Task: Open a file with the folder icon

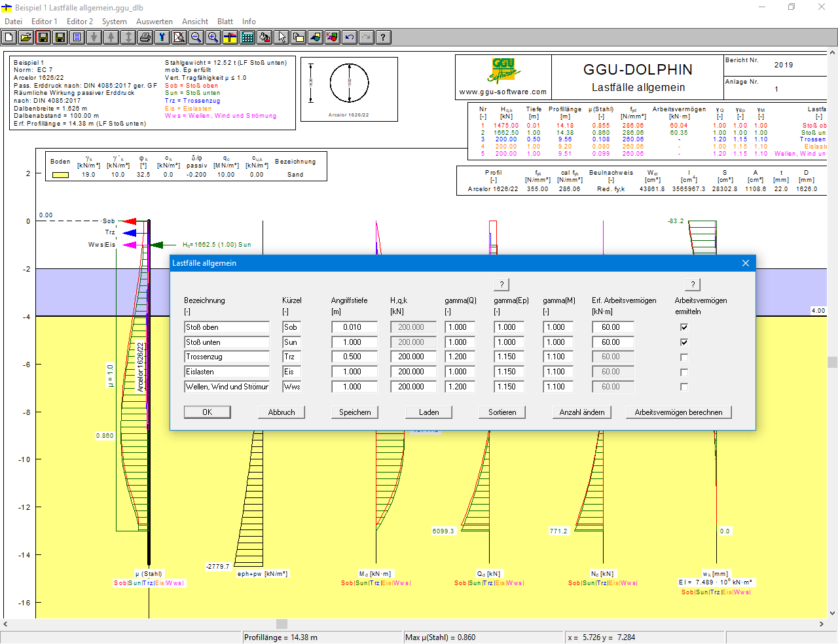Action: point(26,37)
